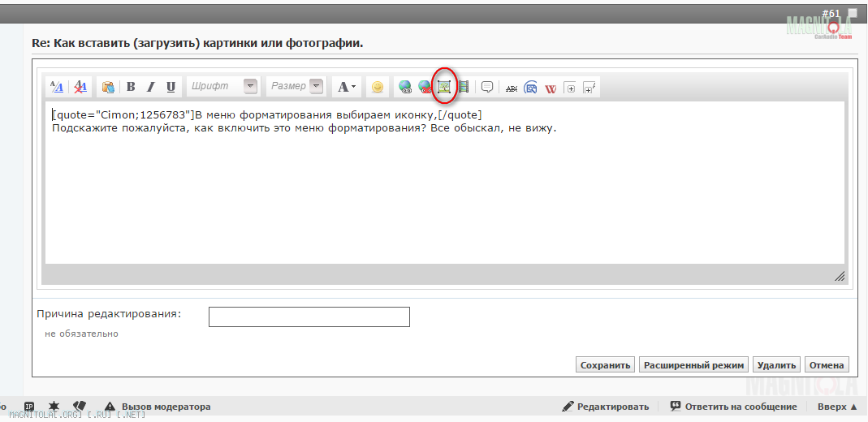Click the Ответить на сообщение link
The height and width of the screenshot is (422, 868).
(733, 407)
